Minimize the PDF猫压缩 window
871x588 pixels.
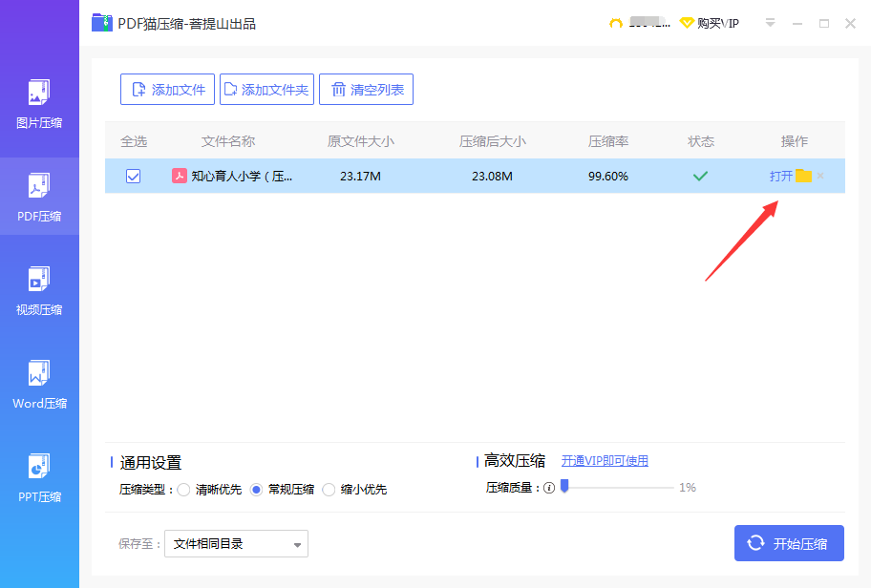797,24
